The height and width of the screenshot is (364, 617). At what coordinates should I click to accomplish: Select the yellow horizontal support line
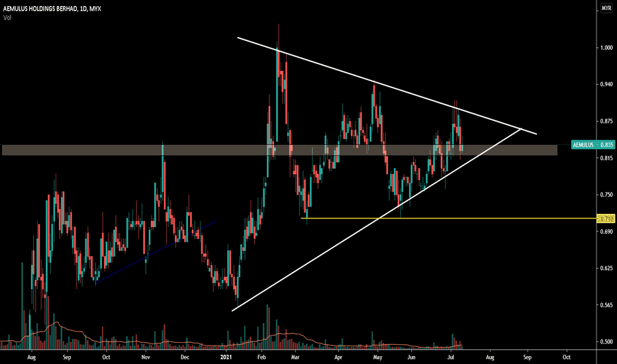[449, 218]
